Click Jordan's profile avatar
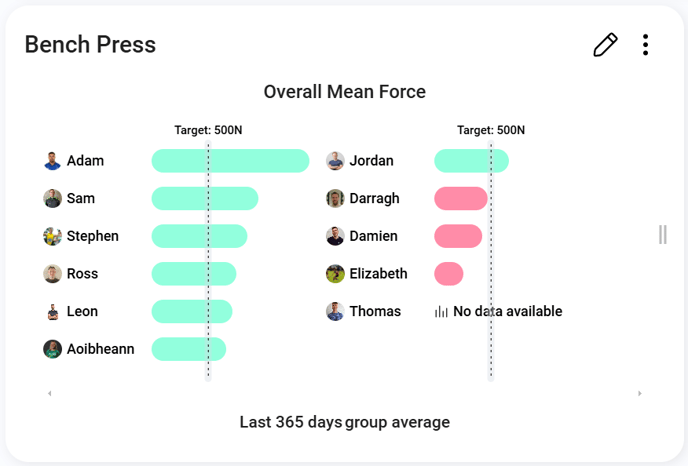 coord(335,161)
